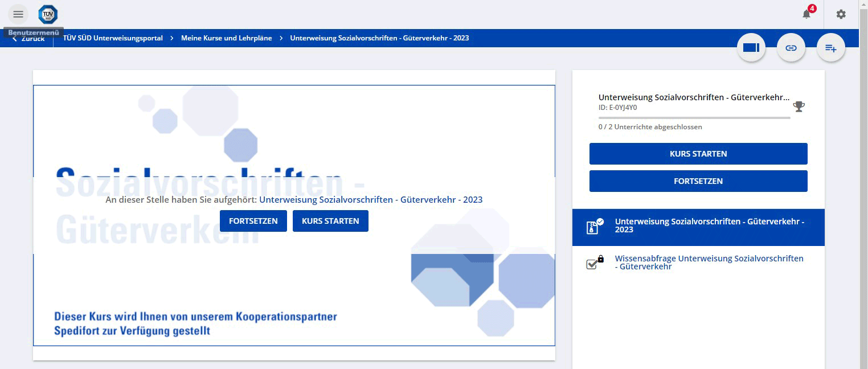Image resolution: width=868 pixels, height=369 pixels.
Task: Open the settings gear
Action: [841, 14]
